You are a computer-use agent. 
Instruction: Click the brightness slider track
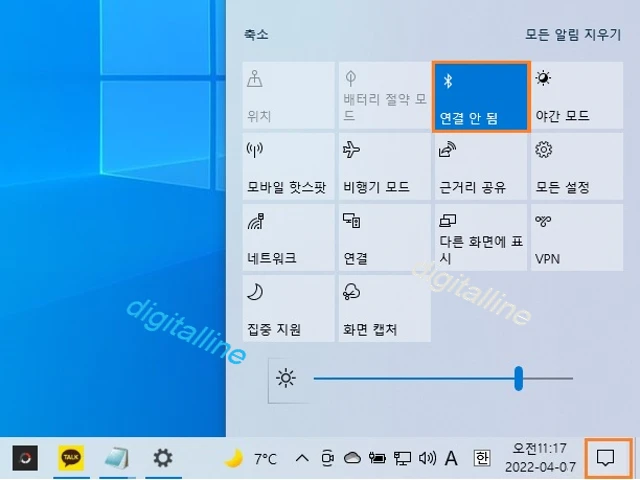pyautogui.click(x=443, y=378)
